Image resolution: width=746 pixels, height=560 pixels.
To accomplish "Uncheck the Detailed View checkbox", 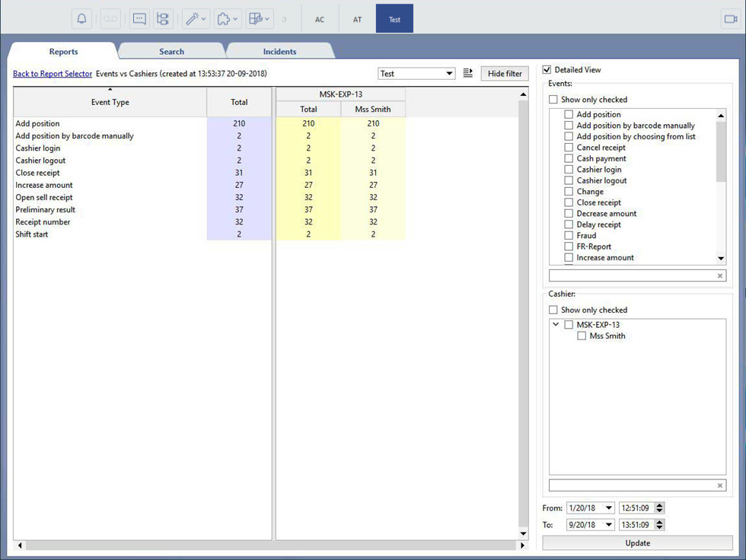I will click(547, 70).
